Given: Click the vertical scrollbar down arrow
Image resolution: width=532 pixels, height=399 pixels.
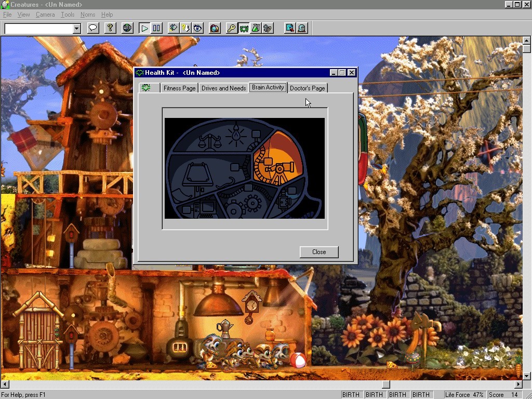Looking at the screenshot, I should (527, 376).
